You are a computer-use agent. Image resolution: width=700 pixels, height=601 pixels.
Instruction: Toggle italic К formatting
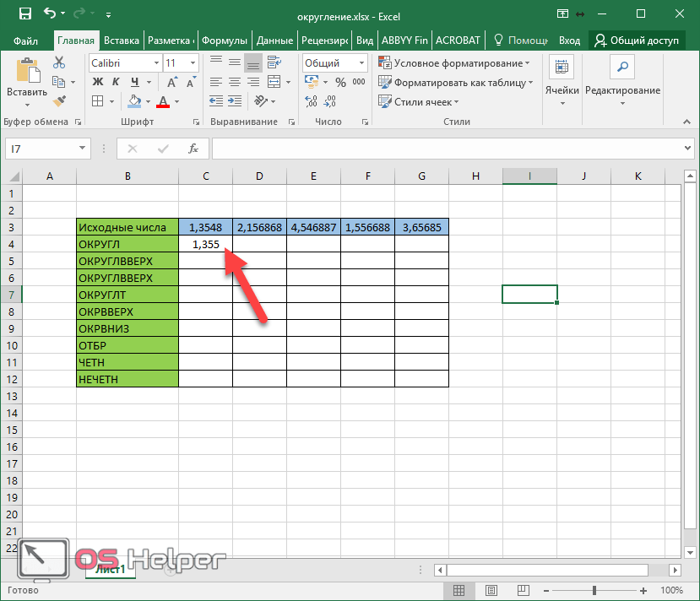(x=116, y=82)
